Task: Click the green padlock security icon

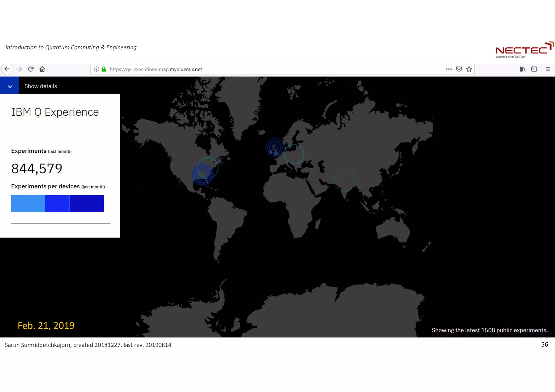Action: 104,69
